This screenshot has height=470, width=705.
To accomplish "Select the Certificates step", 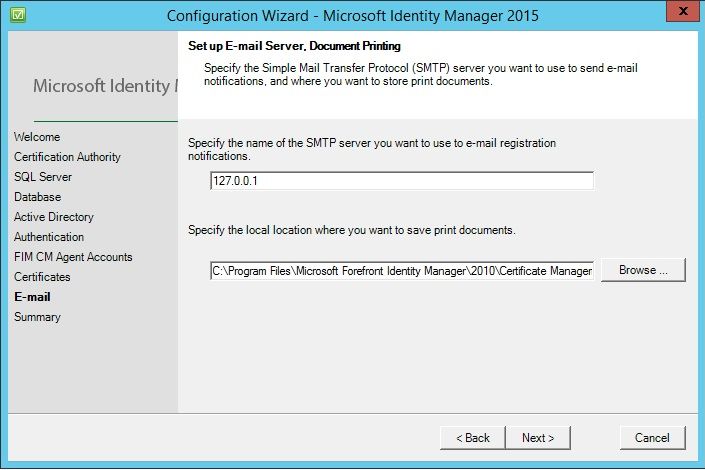I will [42, 277].
